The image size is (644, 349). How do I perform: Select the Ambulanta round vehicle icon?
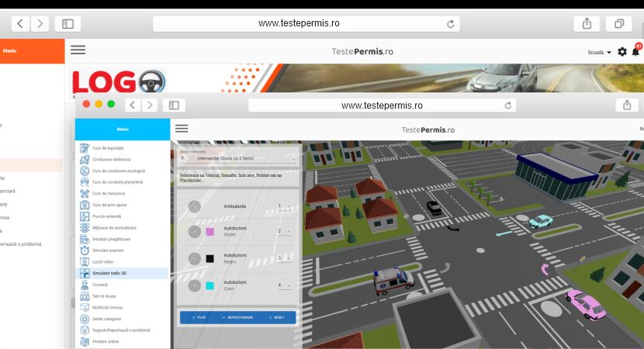[x=195, y=206]
